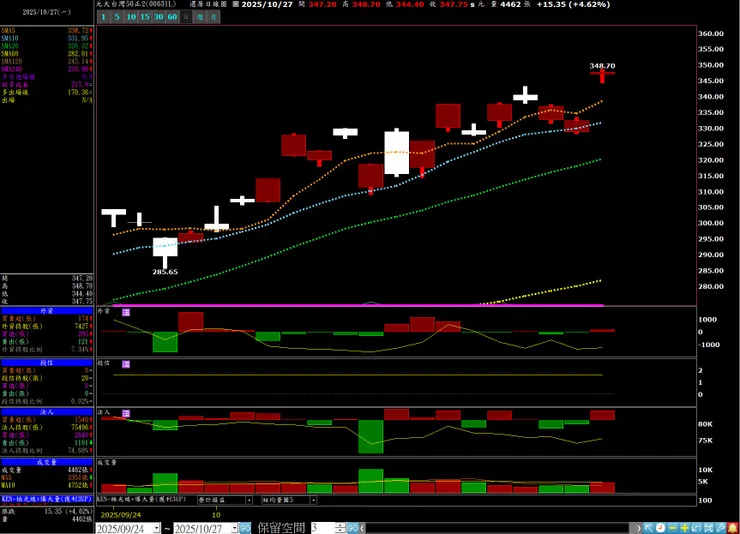Click the right arrow of the horizontal scrollbar
This screenshot has height=534, width=740.
tap(639, 528)
